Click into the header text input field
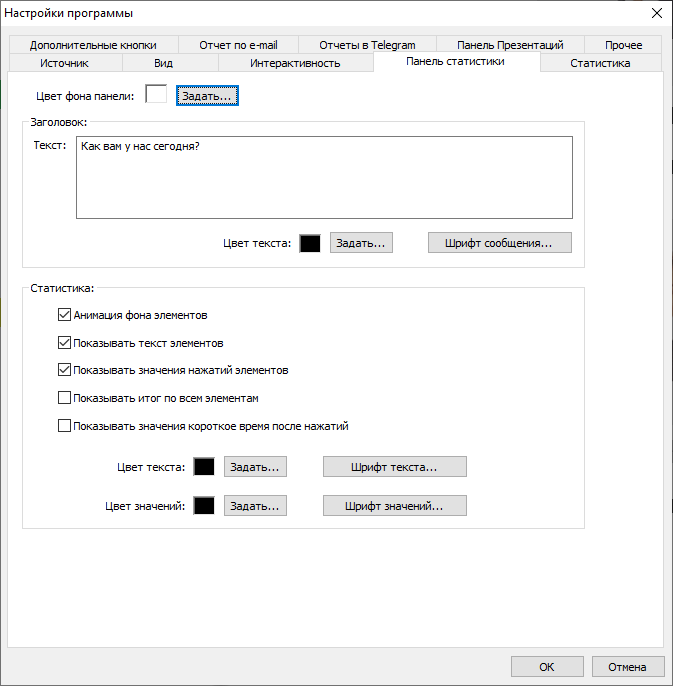Screen dimensions: 673x686 pyautogui.click(x=324, y=177)
